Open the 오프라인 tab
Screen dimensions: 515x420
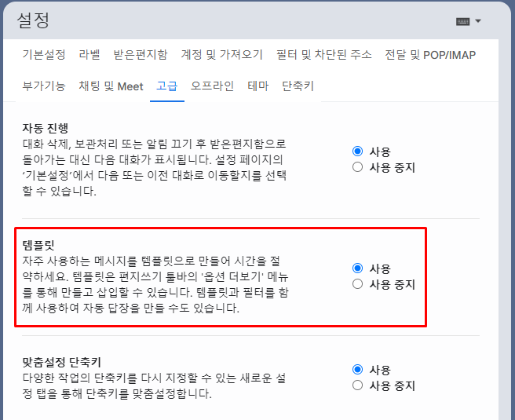212,86
